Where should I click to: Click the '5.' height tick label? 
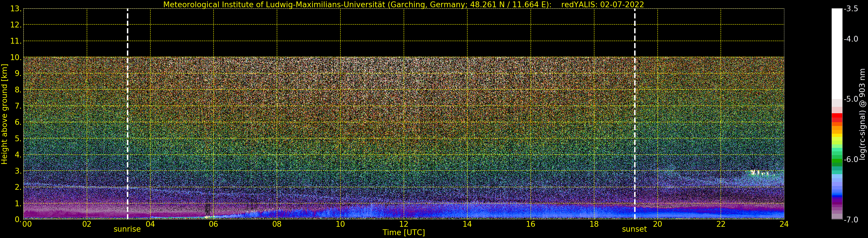[18, 139]
